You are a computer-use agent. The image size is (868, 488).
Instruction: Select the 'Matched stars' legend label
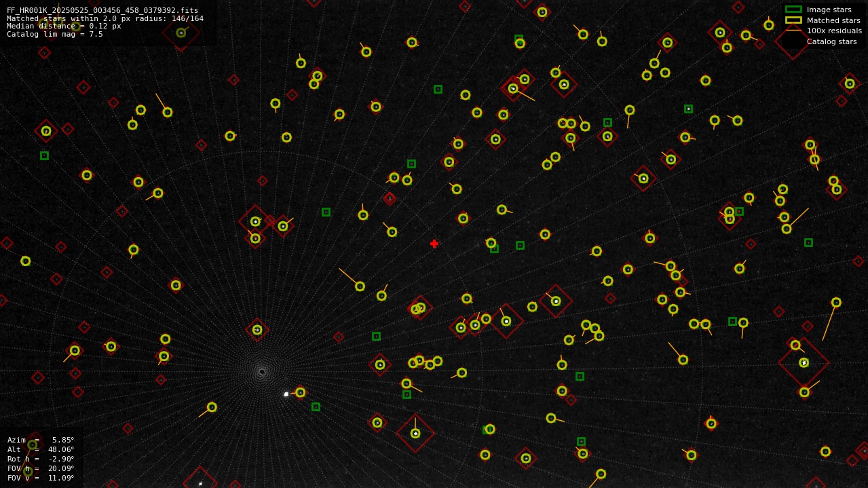click(x=833, y=20)
